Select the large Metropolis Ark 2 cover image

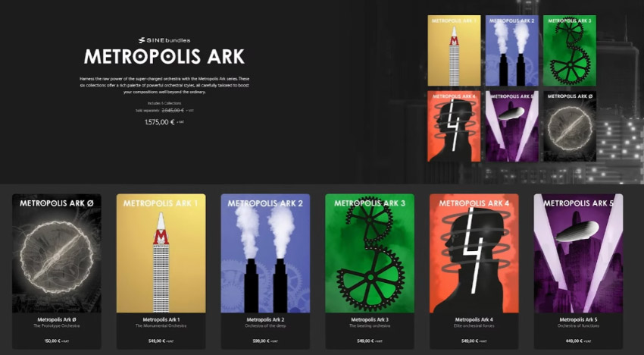(x=265, y=253)
